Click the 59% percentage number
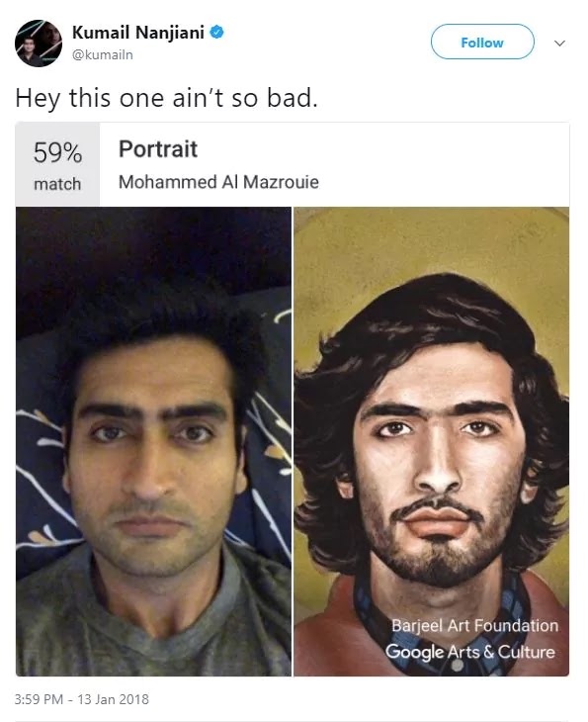This screenshot has height=722, width=588. 57,152
